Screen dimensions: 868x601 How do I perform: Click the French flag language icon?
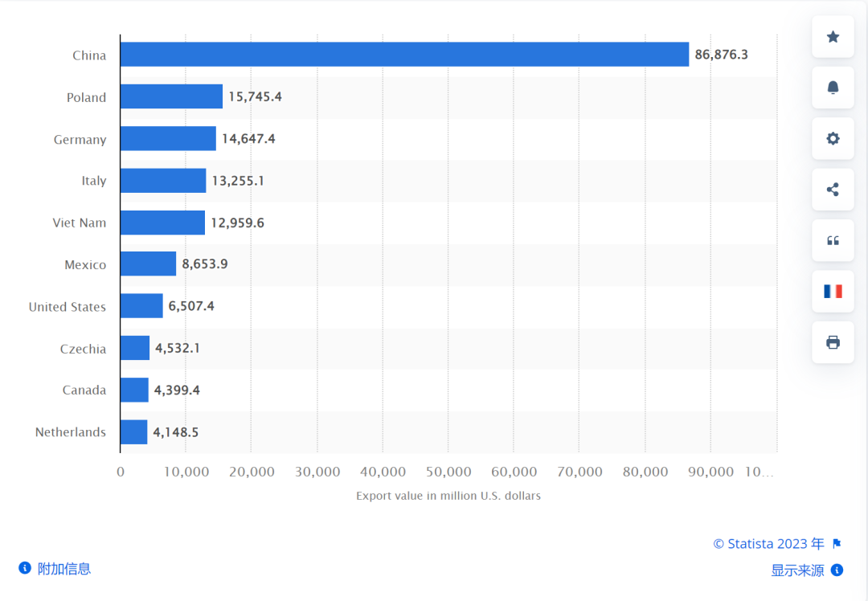[833, 291]
